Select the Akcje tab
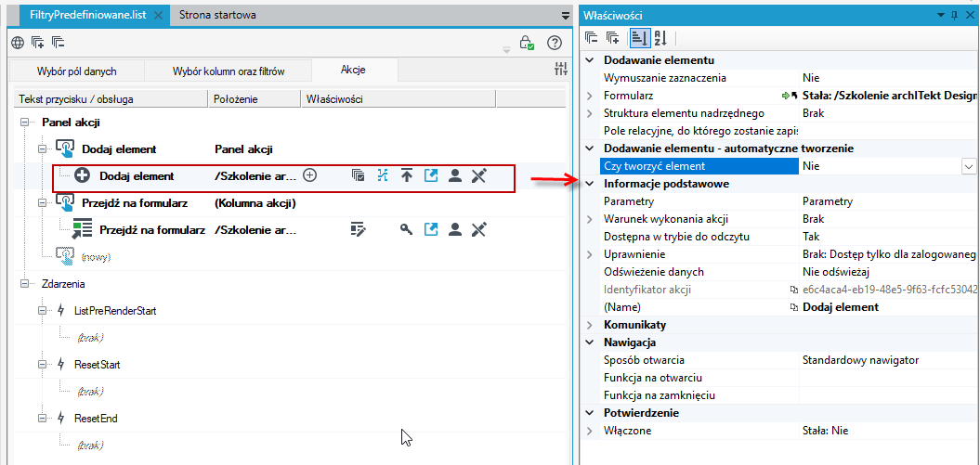 point(353,70)
